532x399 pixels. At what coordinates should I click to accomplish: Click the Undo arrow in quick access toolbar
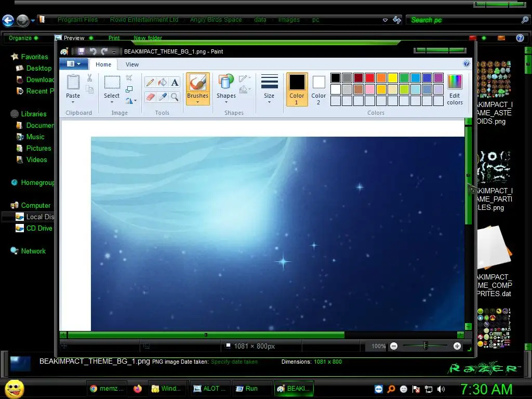(92, 51)
